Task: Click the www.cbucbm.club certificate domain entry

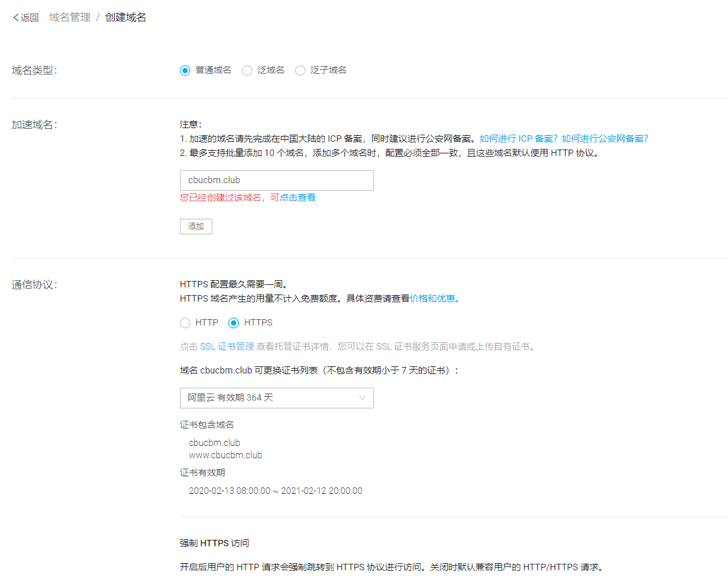Action: click(x=225, y=454)
